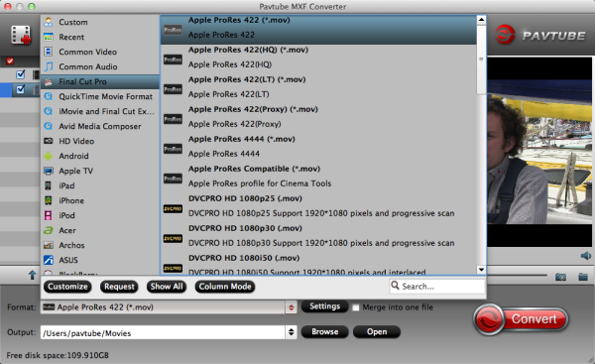Click the iMovie and Final Cut Express icon

49,111
